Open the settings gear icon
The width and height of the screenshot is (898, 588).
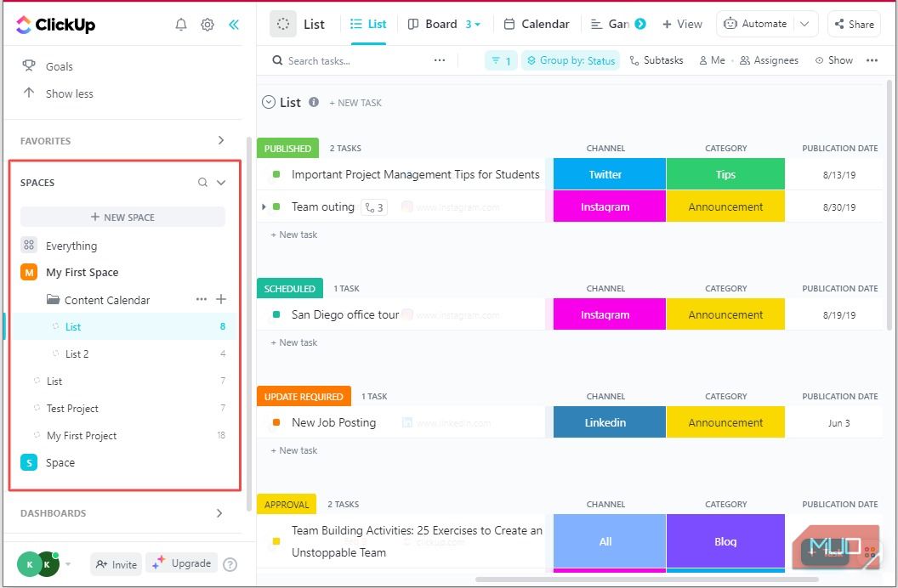[x=207, y=25]
